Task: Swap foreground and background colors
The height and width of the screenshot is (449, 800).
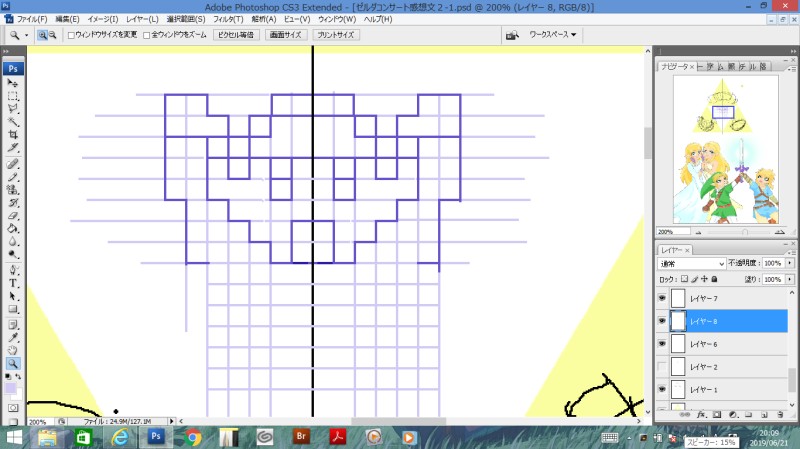Action: click(18, 377)
